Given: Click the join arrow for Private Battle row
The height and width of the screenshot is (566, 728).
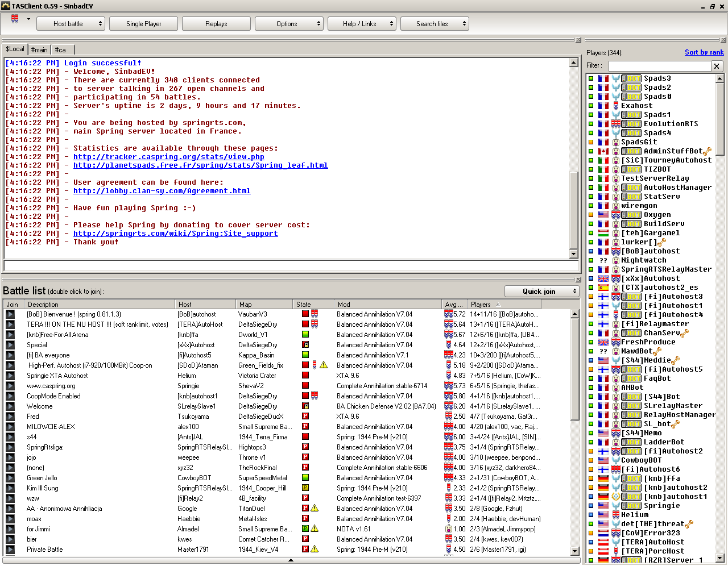Looking at the screenshot, I should tap(10, 550).
